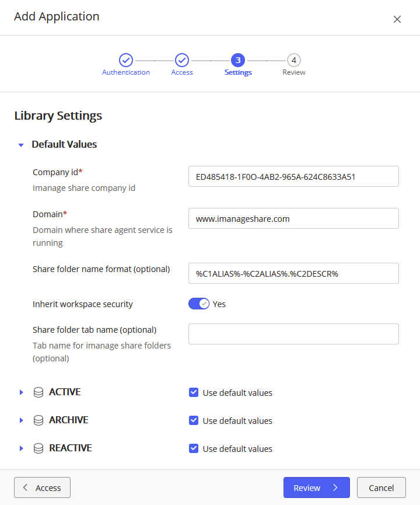Uncheck Use default values for ARCHIVE
Viewport: 420px width, 505px height.
coord(193,420)
